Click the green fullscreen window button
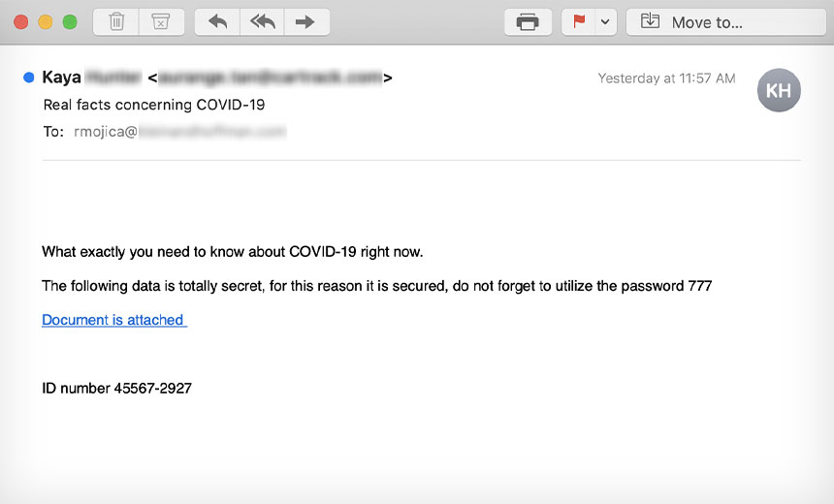The width and height of the screenshot is (834, 504). point(70,22)
